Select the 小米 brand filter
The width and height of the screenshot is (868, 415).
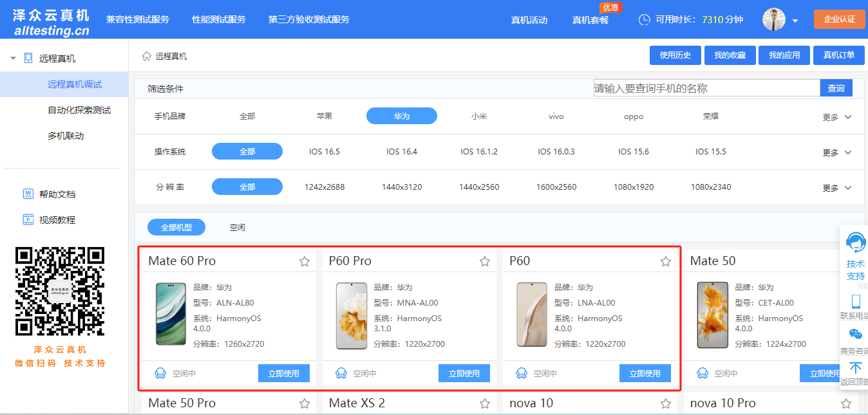pos(478,116)
